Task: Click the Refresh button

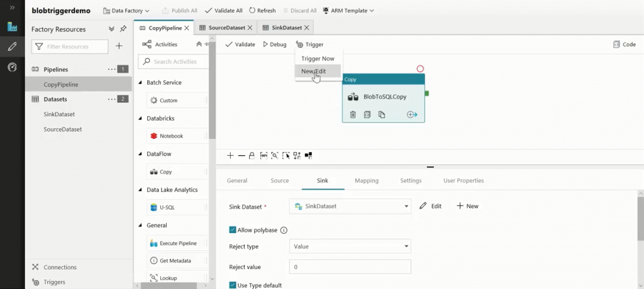Action: click(262, 11)
